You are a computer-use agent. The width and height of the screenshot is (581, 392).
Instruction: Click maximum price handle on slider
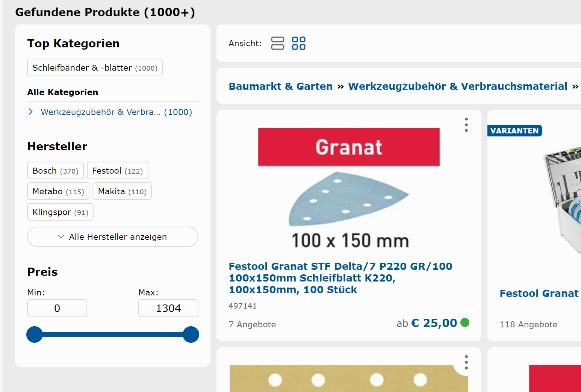tap(191, 334)
